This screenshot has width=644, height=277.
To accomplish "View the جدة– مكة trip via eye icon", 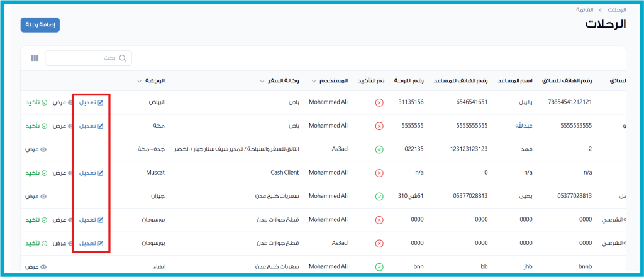I will coord(44,149).
